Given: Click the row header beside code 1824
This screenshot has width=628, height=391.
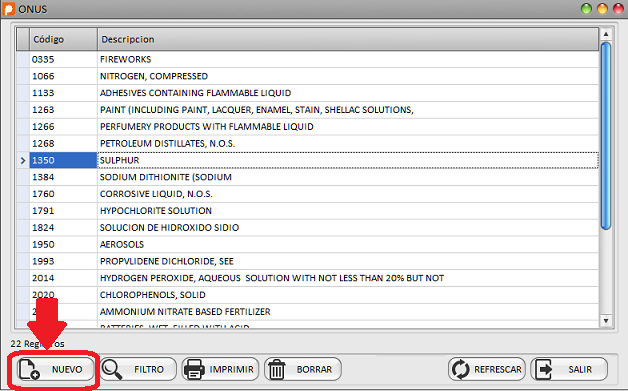Looking at the screenshot, I should click(23, 228).
